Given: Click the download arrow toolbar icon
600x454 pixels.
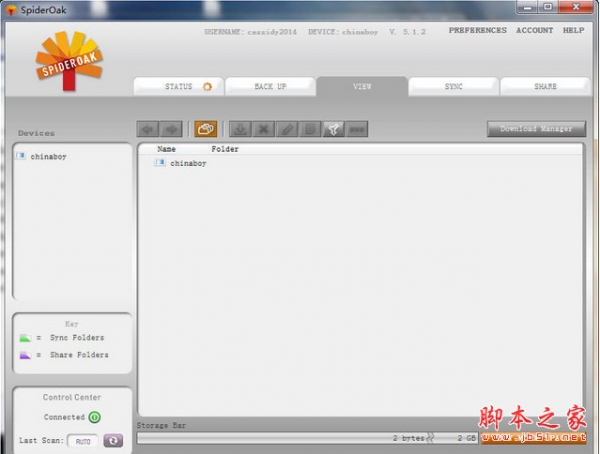Looking at the screenshot, I should 240,129.
